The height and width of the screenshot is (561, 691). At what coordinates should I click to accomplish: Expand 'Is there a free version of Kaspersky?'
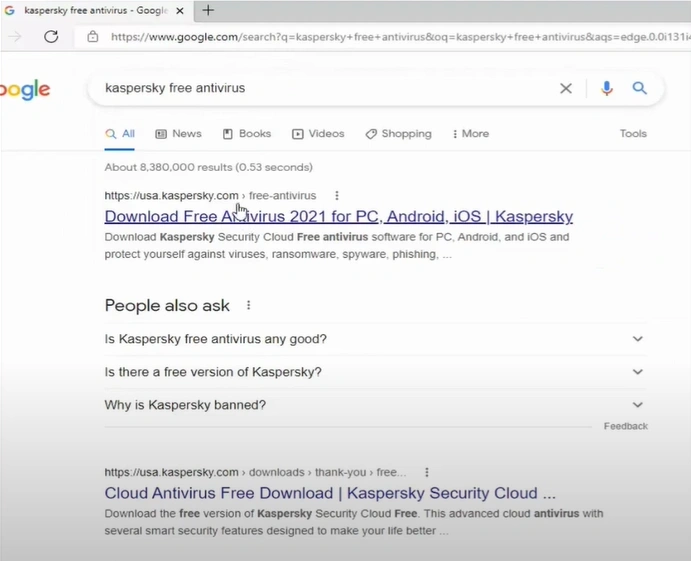[x=375, y=372]
